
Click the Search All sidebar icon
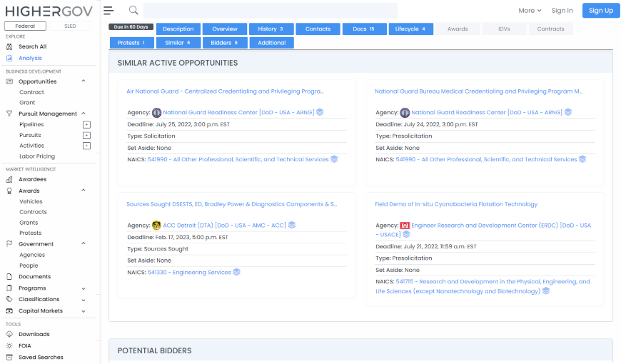pos(9,46)
